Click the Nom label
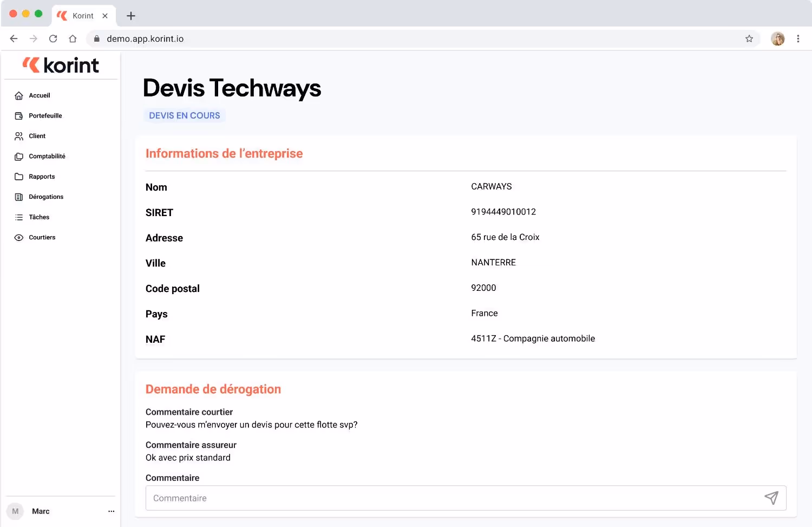 [156, 187]
